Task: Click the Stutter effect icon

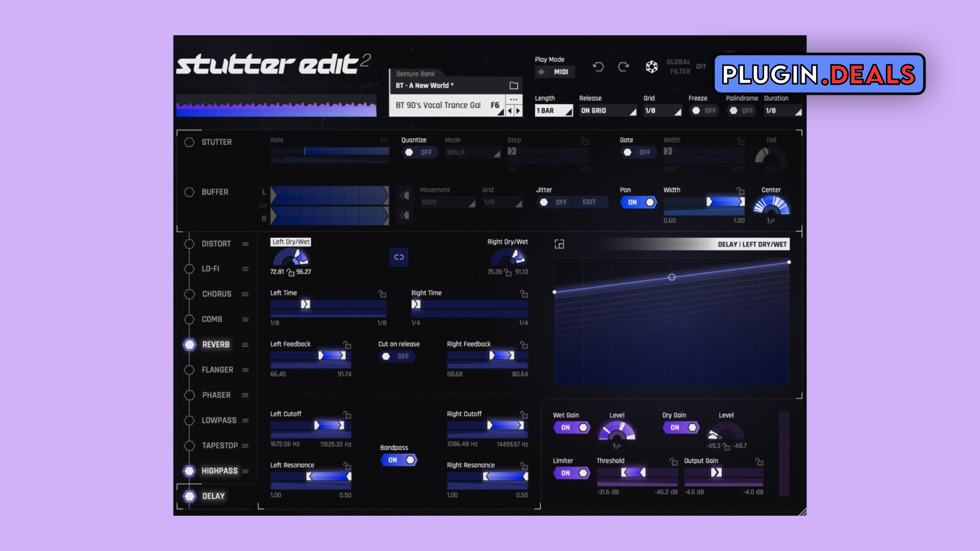Action: [189, 142]
